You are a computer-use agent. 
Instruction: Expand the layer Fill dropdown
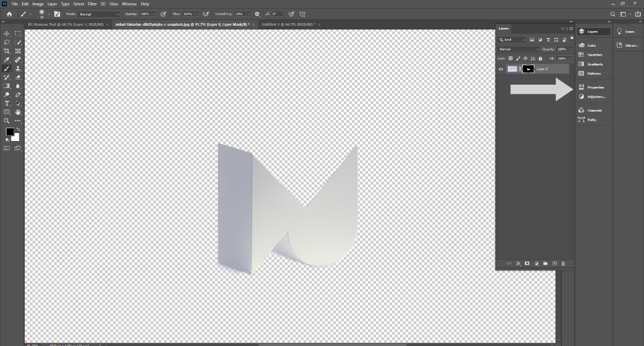570,58
